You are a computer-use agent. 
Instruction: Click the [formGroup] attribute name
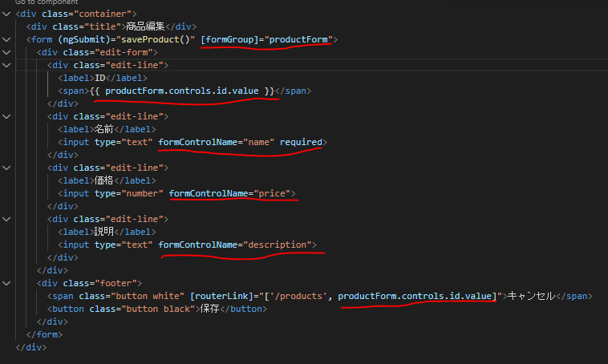(x=229, y=39)
